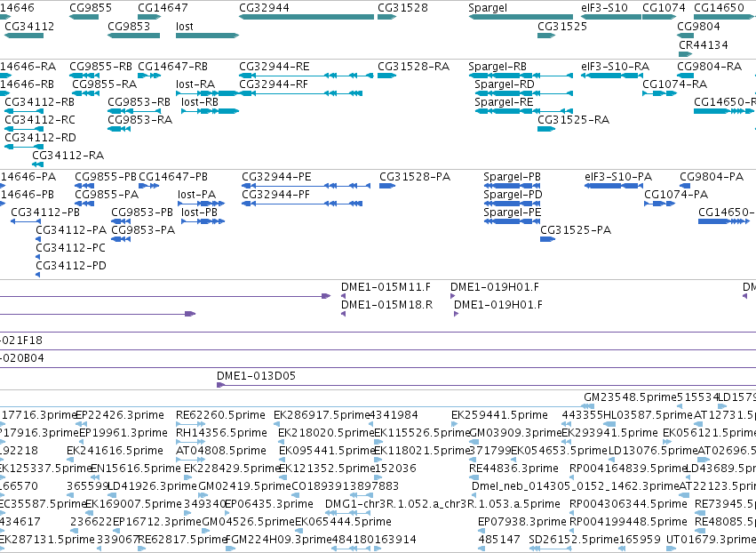This screenshot has height=553, width=756.
Task: Open transcript Spargel-RE label
Action: click(x=504, y=102)
